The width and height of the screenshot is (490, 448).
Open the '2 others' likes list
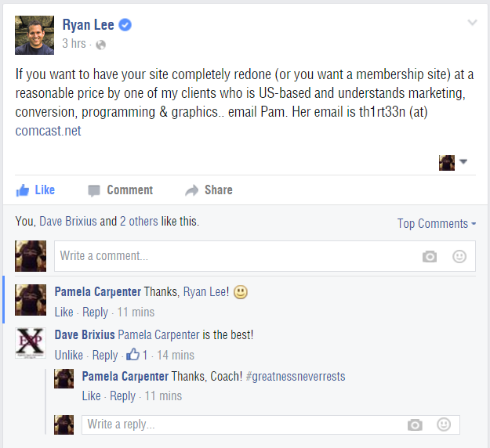[x=139, y=222]
